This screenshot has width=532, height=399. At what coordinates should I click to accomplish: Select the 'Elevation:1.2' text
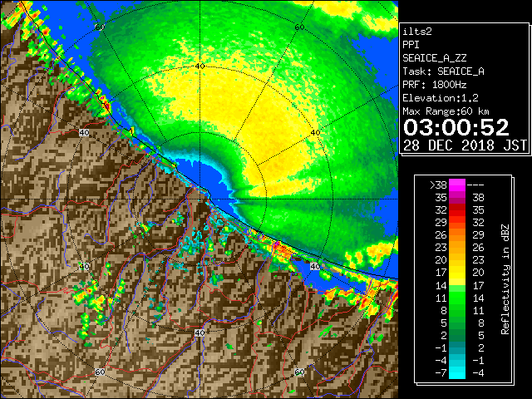point(441,98)
